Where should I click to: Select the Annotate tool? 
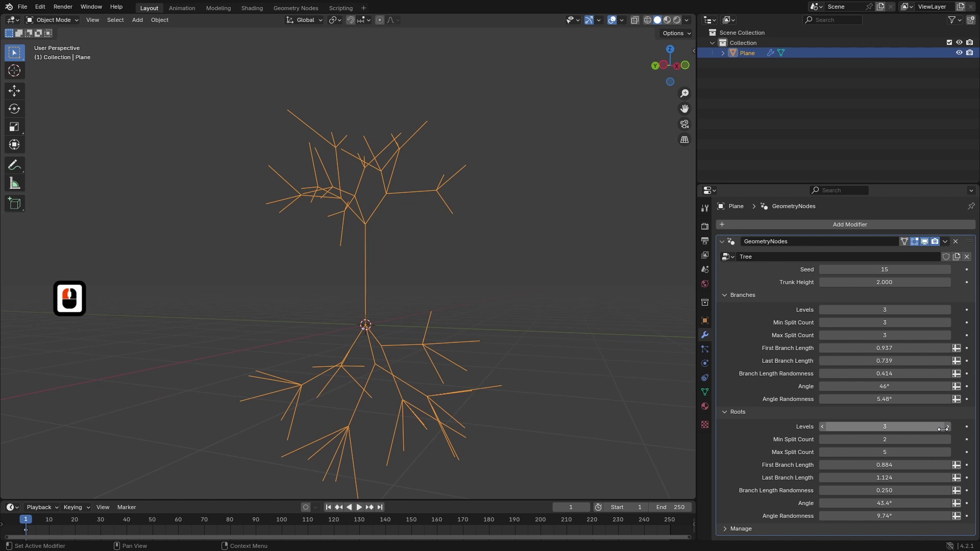(14, 164)
